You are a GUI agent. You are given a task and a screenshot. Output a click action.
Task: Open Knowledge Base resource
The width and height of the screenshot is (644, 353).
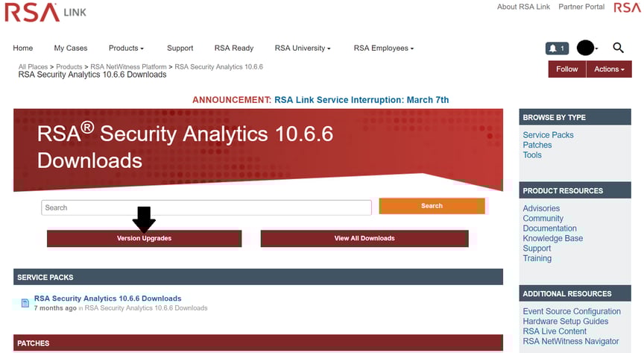[553, 238]
